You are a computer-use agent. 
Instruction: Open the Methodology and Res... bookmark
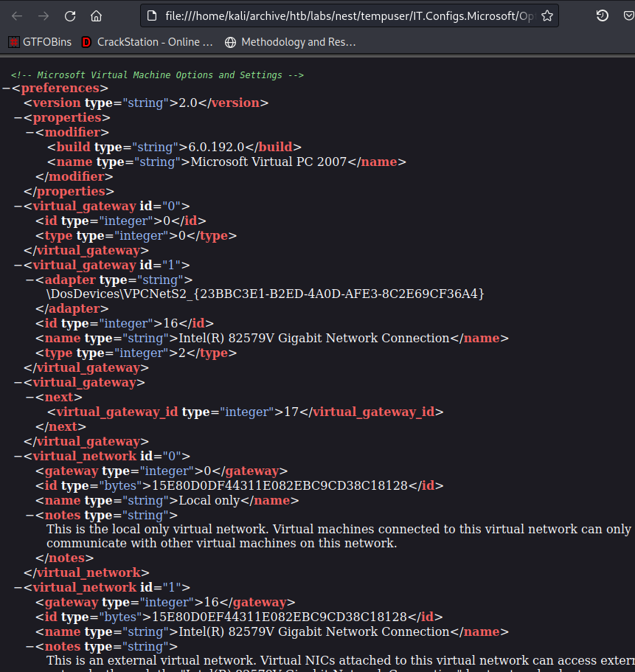(x=291, y=42)
